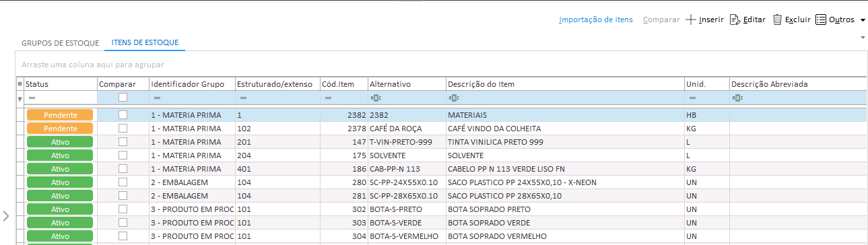Switch to Grupos de Estoque tab
The image size is (868, 245).
(x=61, y=42)
